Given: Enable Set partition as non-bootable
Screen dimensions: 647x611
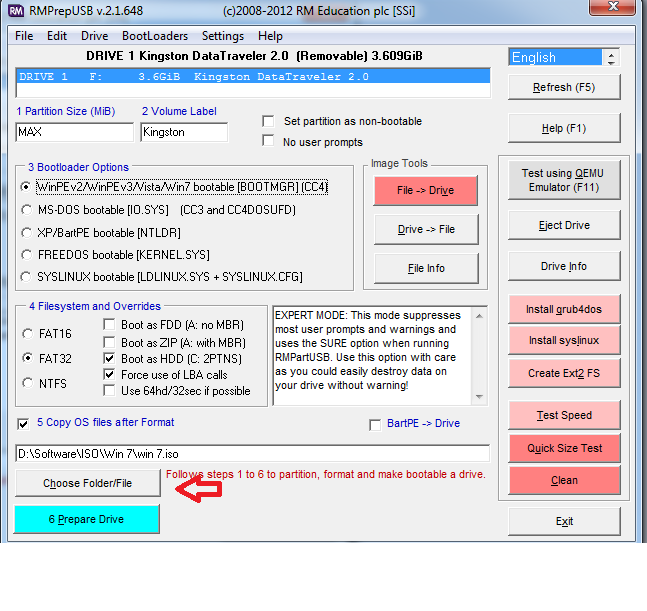Looking at the screenshot, I should point(268,121).
